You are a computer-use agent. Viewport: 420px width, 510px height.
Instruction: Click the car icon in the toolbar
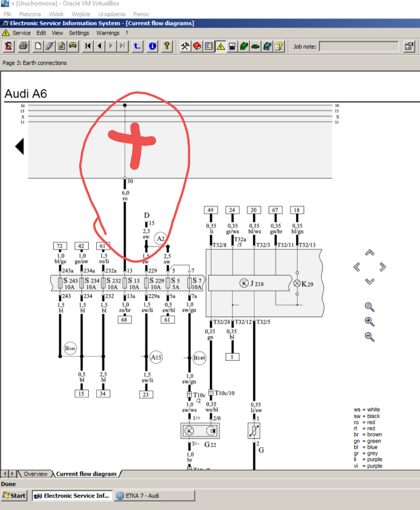click(73, 46)
